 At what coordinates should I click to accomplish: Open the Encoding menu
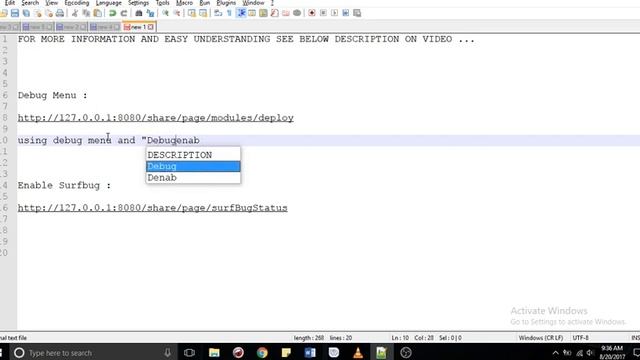[77, 3]
